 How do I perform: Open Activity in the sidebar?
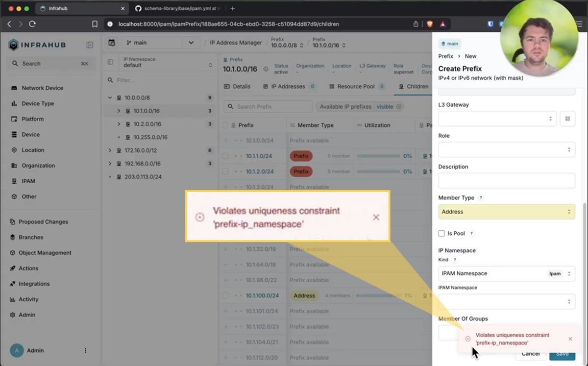click(x=28, y=299)
